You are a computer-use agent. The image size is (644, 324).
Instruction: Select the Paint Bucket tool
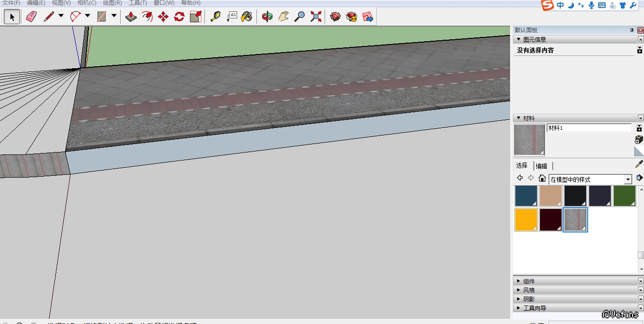247,17
